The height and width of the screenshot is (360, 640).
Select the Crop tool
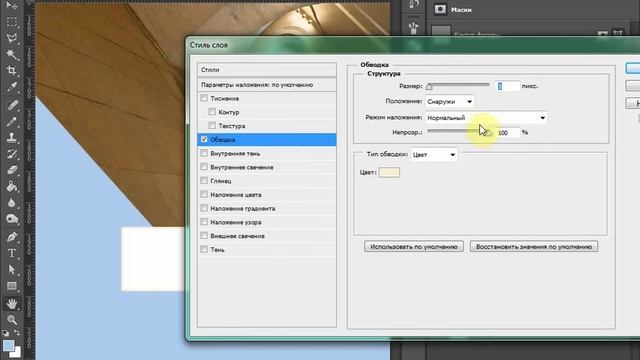pos(12,71)
